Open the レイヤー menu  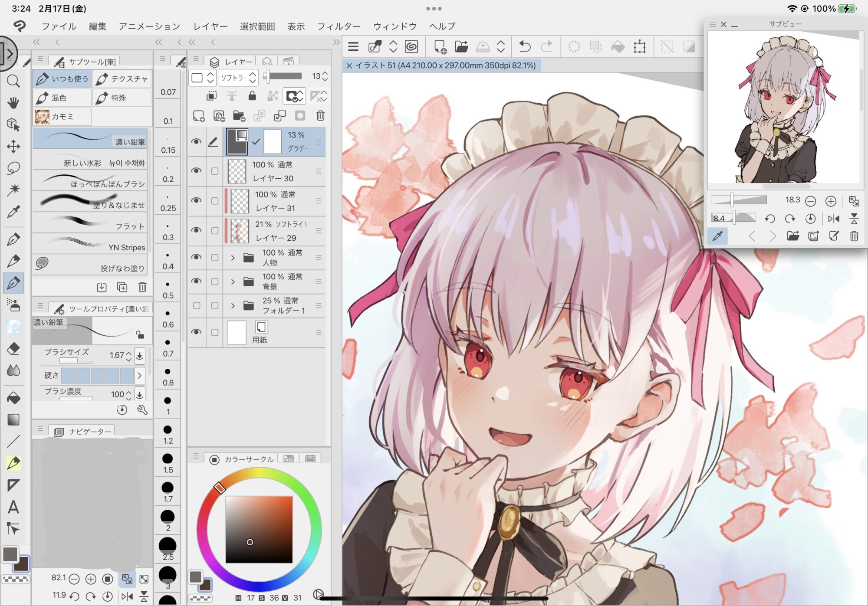tap(210, 26)
